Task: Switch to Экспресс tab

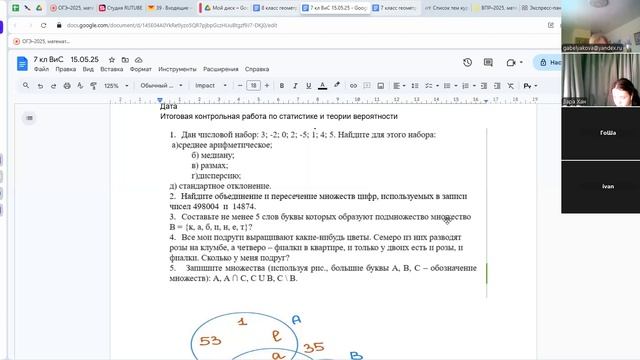Action: coord(540,8)
